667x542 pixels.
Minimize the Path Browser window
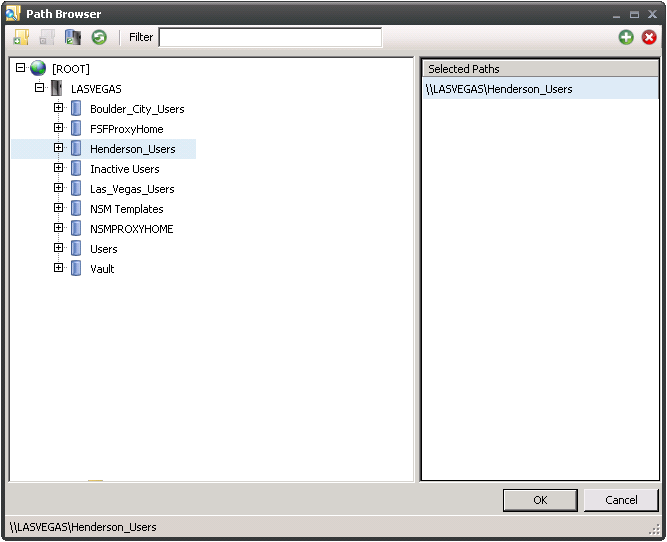point(616,14)
